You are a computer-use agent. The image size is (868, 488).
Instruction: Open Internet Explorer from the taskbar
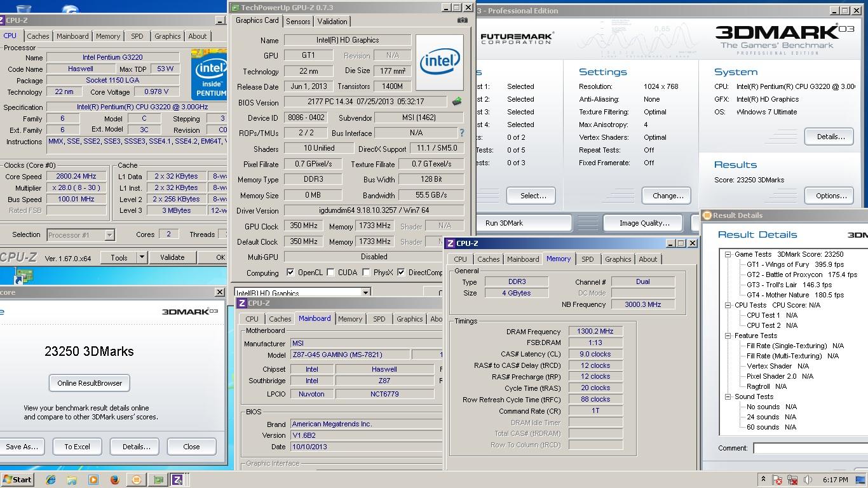point(50,480)
